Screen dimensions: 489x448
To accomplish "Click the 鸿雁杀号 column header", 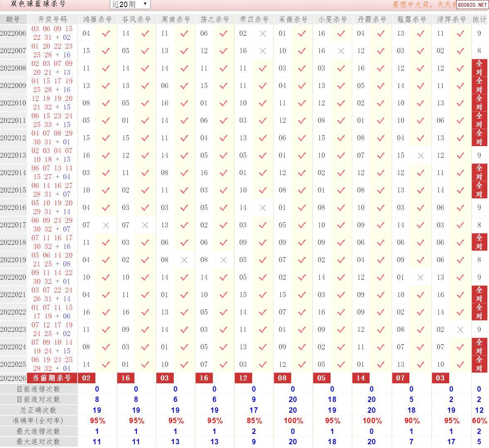I will 97,19.
